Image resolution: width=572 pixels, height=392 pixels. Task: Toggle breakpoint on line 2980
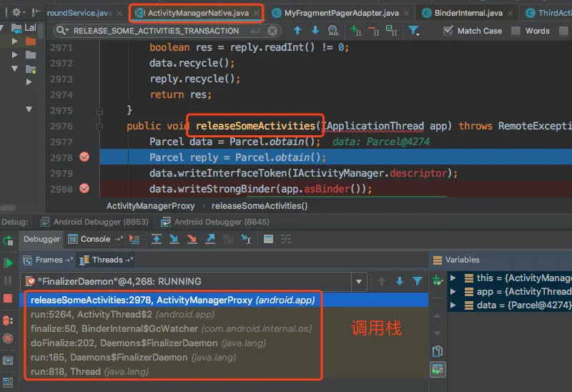[84, 188]
